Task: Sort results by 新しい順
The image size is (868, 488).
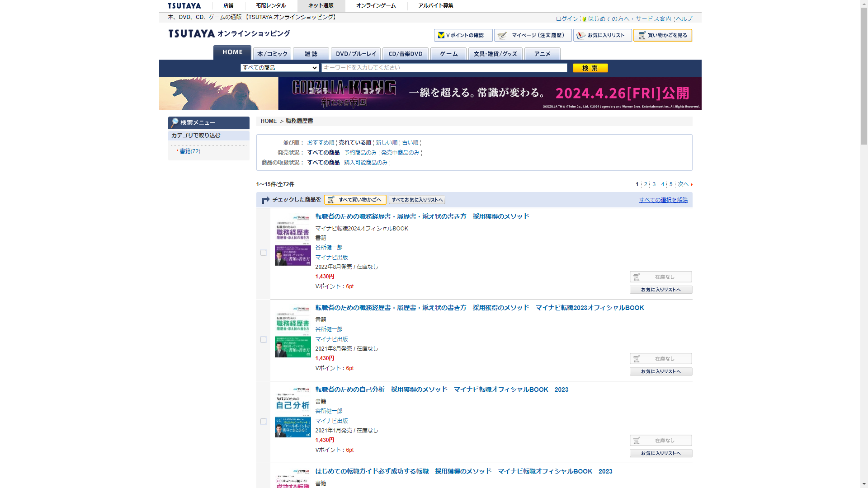Action: pos(387,143)
